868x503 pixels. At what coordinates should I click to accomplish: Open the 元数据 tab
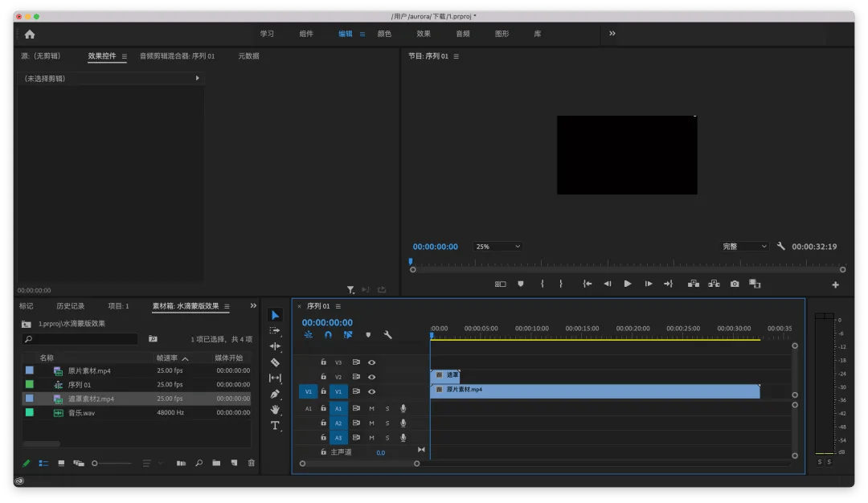point(248,56)
